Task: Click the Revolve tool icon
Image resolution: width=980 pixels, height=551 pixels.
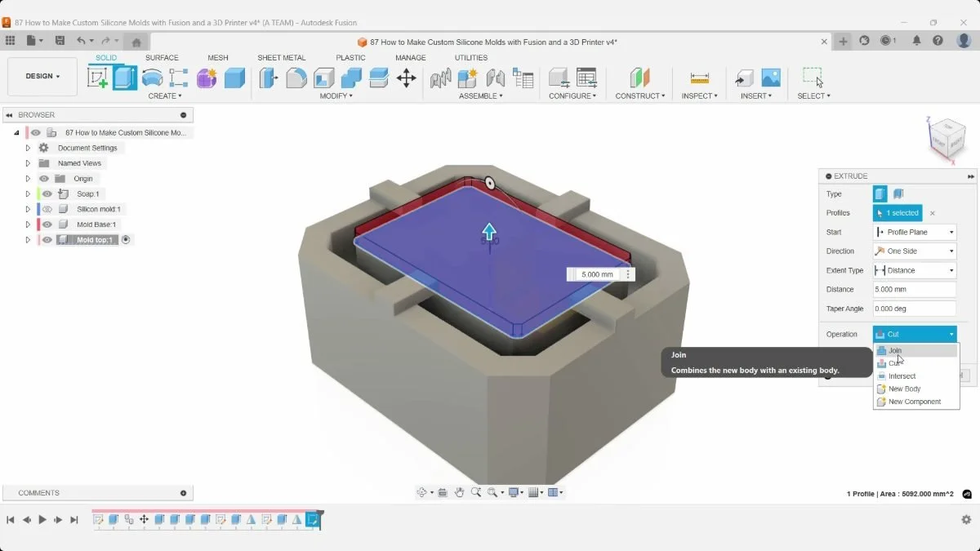Action: coord(152,78)
